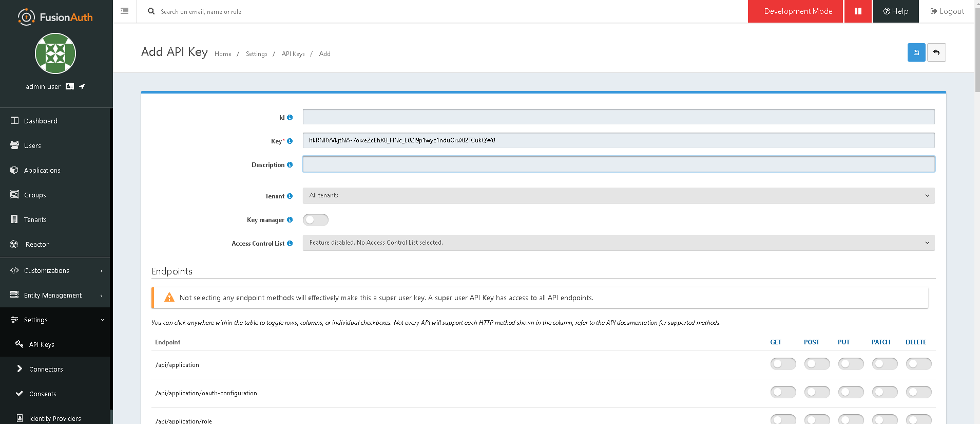Screen dimensions: 980x424
Task: Go to Settings breadcrumb
Action: tap(256, 54)
